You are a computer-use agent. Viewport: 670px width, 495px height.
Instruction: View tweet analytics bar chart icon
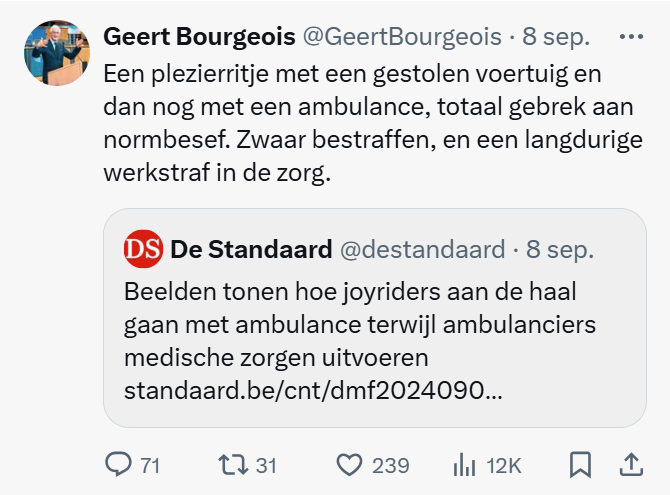465,464
